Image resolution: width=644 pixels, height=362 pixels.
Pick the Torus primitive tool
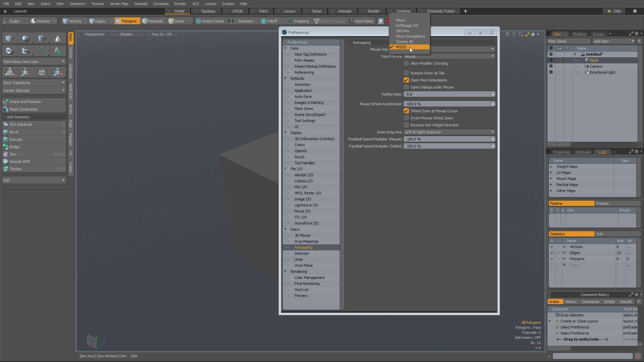click(x=9, y=51)
